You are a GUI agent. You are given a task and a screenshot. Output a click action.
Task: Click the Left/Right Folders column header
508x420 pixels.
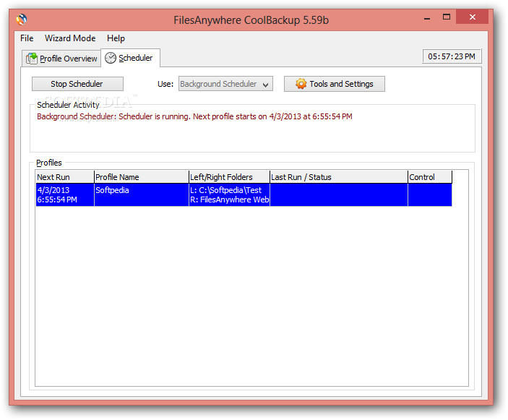[229, 177]
